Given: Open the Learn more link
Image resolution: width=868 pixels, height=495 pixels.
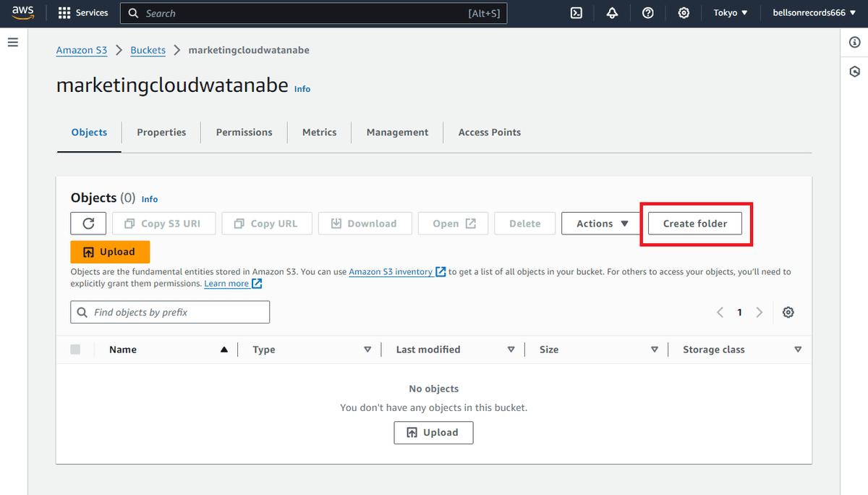Looking at the screenshot, I should pos(226,284).
